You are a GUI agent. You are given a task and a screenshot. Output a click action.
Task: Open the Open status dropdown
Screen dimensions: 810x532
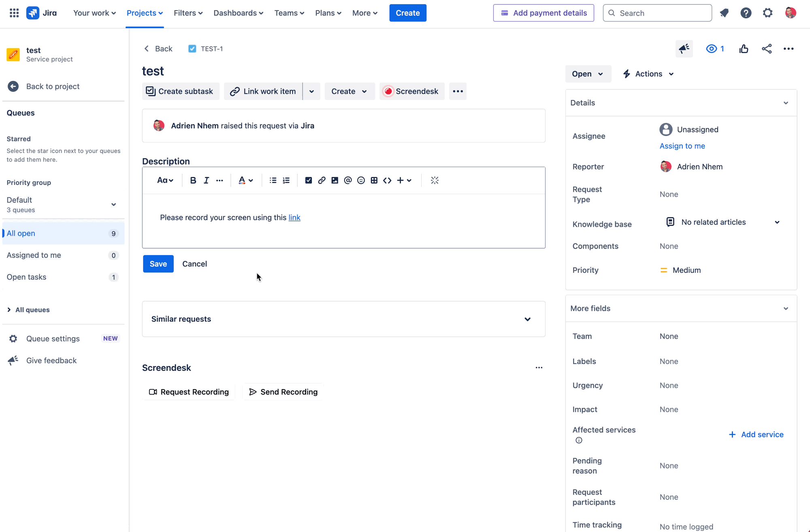588,74
